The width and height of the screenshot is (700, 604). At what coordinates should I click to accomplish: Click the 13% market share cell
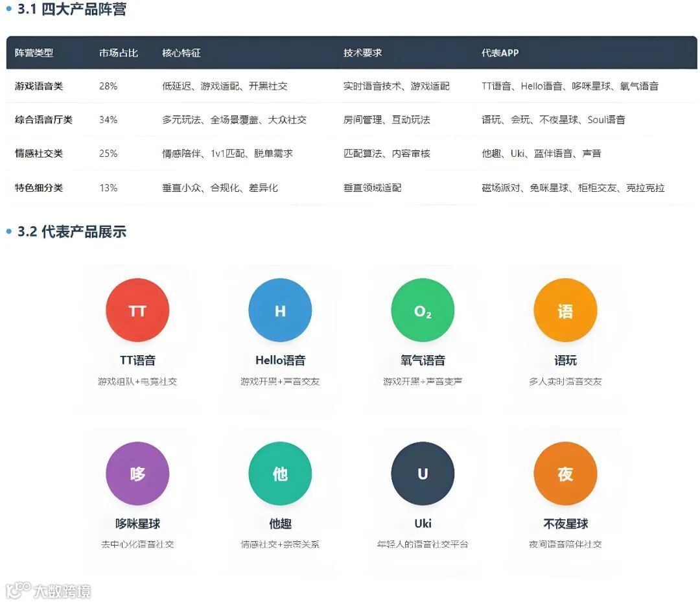pos(108,187)
